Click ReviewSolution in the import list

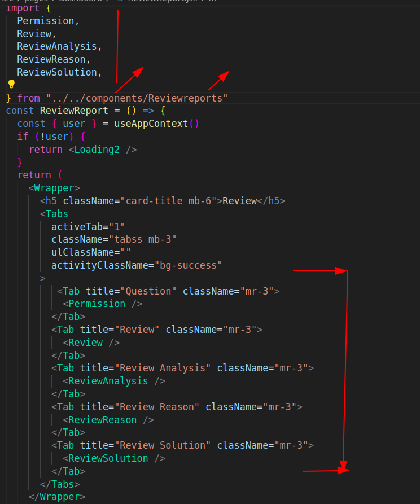coord(56,72)
